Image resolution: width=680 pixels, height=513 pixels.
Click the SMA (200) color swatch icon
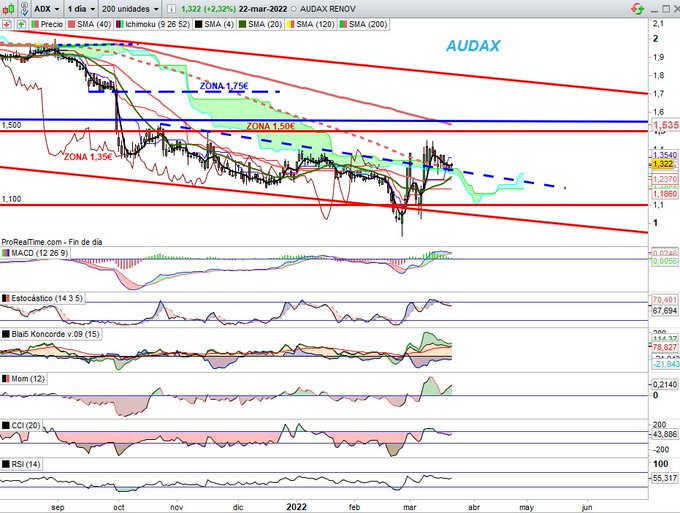343,24
